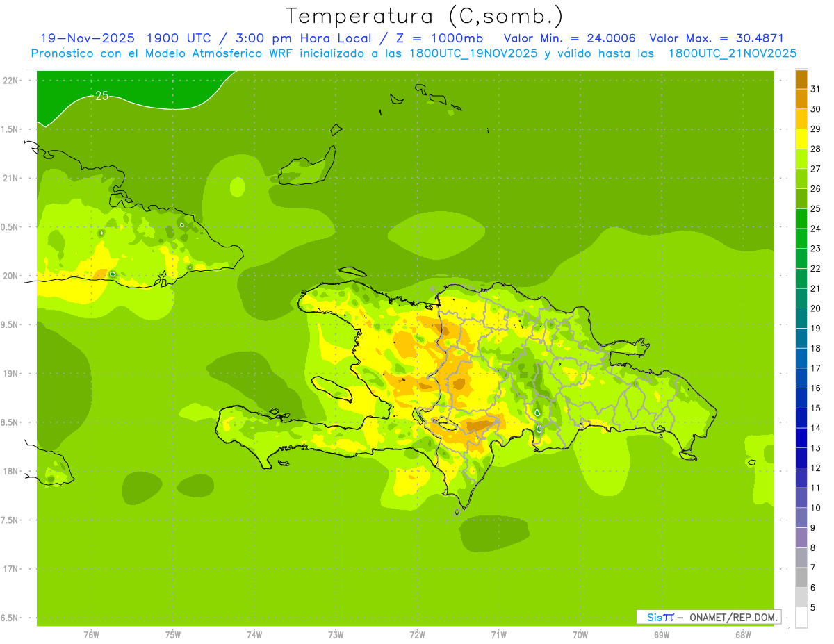The width and height of the screenshot is (834, 644).
Task: Click the "24" color scale label
Action: [815, 229]
